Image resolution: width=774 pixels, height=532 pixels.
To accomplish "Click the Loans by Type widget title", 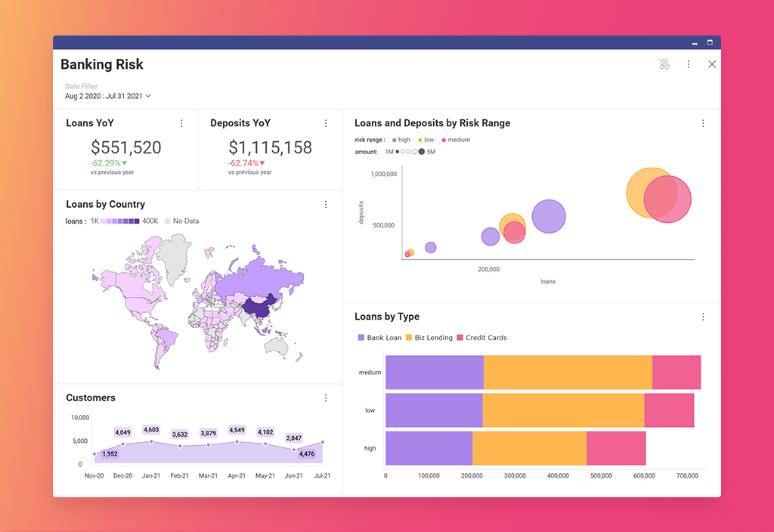I will (x=387, y=317).
